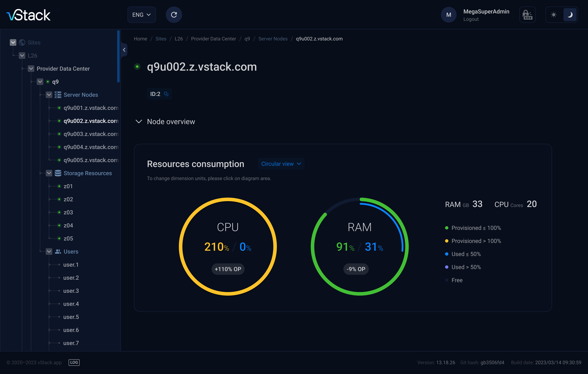Screen dimensions: 588x374
Task: Click the Git hash gb3506fd4 value
Action: [x=492, y=363]
